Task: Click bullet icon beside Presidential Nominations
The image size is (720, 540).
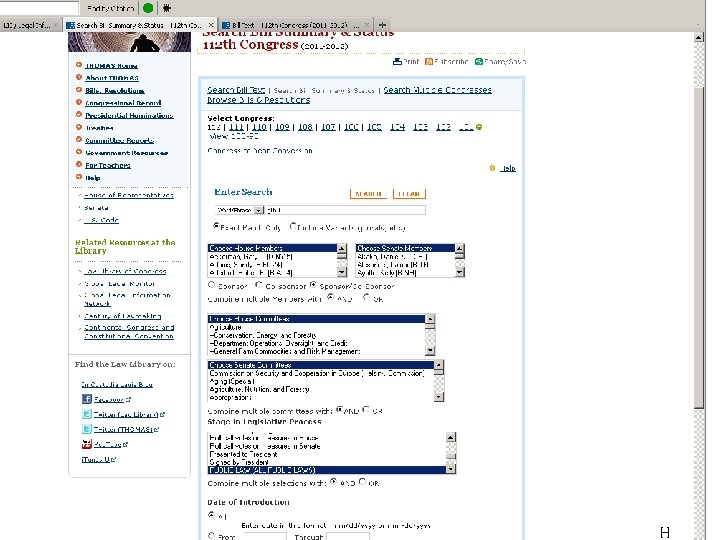Action: point(79,114)
